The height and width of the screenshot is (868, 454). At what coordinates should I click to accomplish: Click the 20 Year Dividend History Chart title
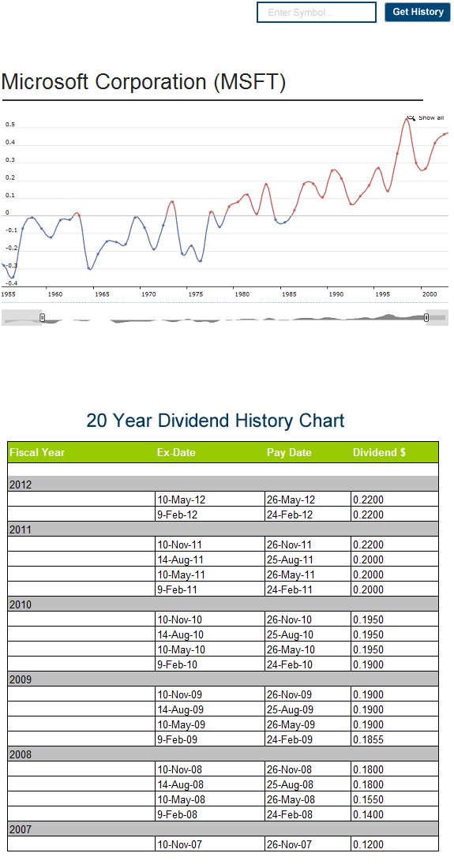216,420
